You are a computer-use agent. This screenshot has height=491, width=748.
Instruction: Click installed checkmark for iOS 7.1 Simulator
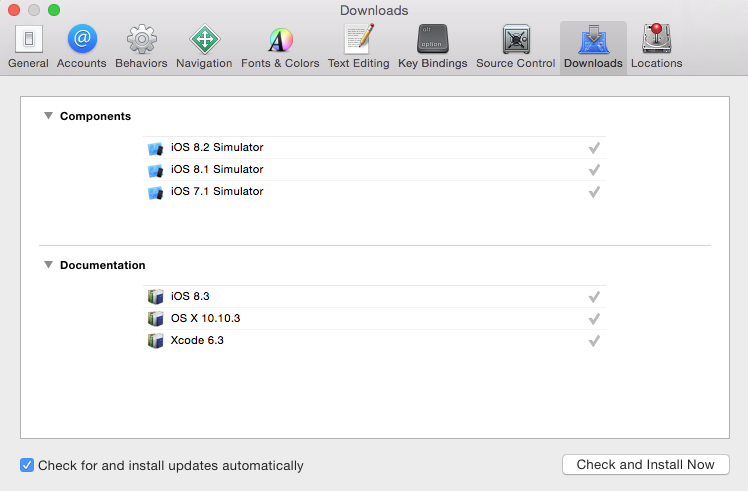click(594, 192)
